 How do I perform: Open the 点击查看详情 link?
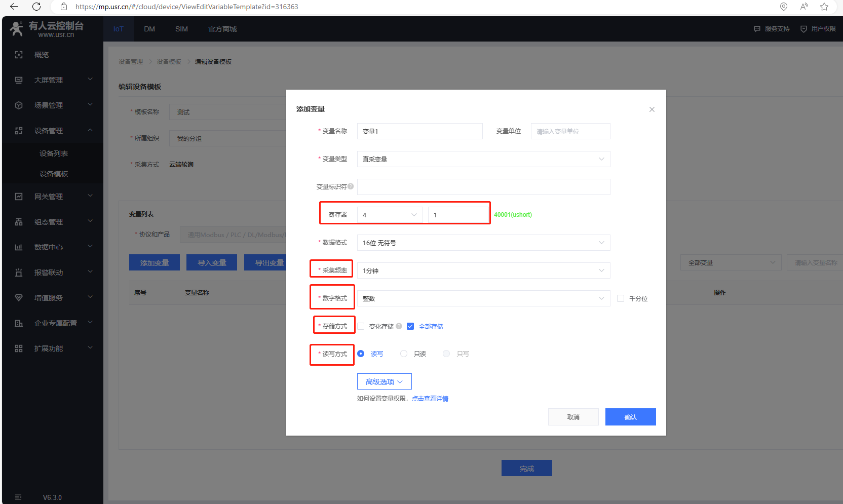(430, 399)
